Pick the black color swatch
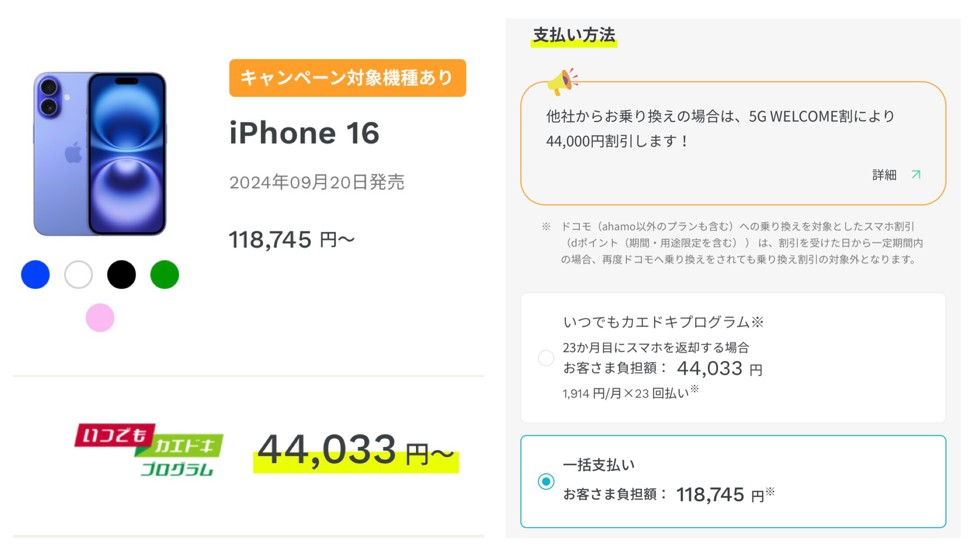The height and width of the screenshot is (551, 980). pyautogui.click(x=121, y=274)
